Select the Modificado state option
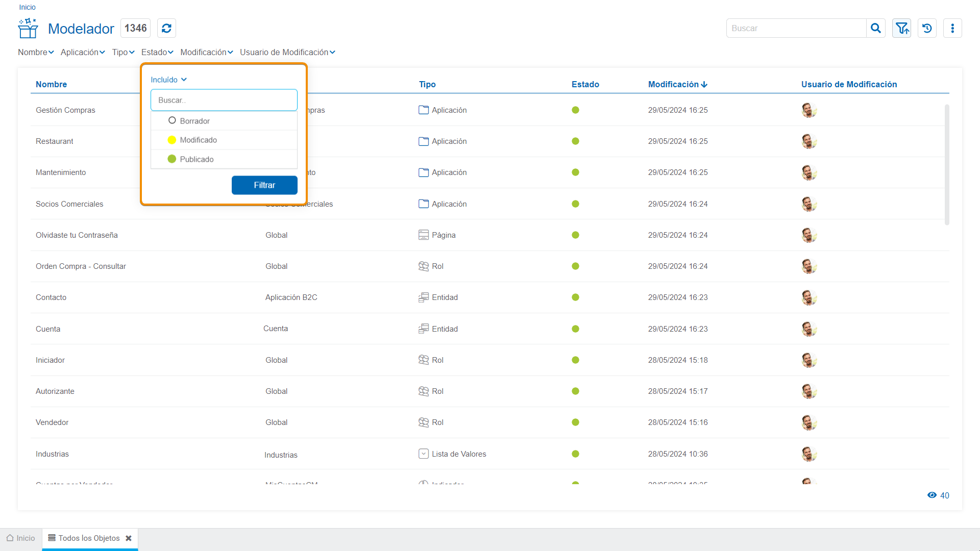Image resolution: width=980 pixels, height=551 pixels. click(x=198, y=140)
